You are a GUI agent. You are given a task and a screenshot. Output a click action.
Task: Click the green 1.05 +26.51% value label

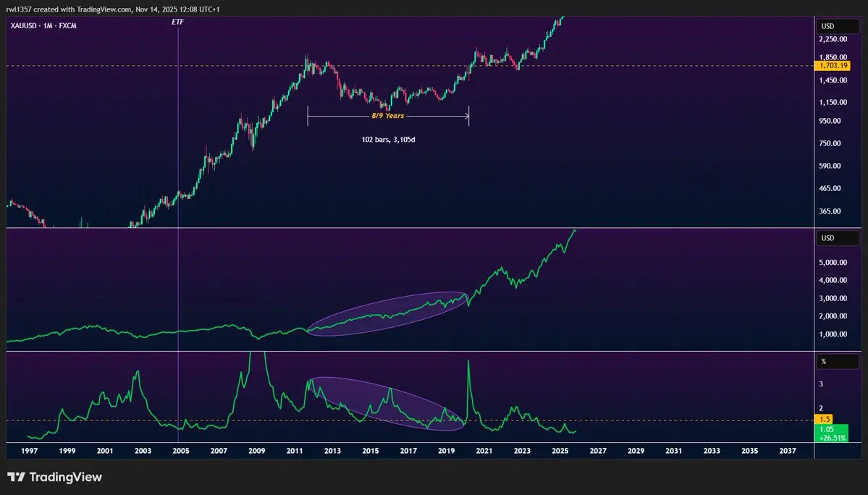point(832,433)
